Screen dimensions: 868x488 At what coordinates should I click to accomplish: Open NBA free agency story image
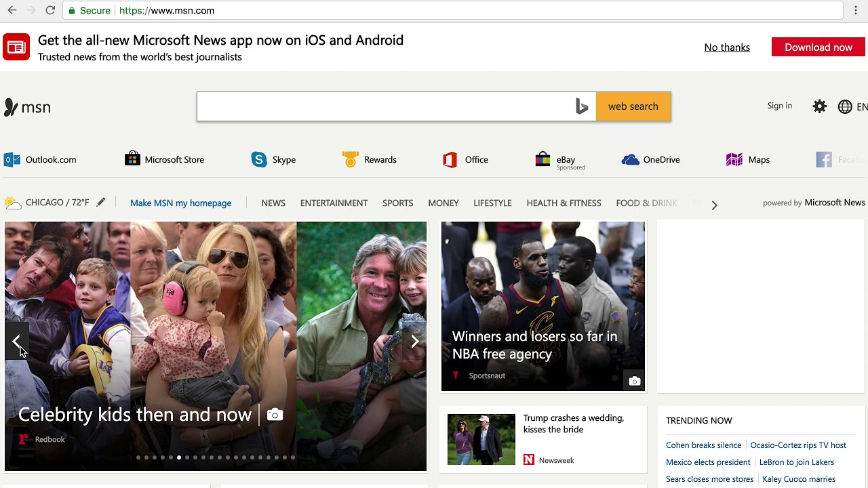point(543,306)
